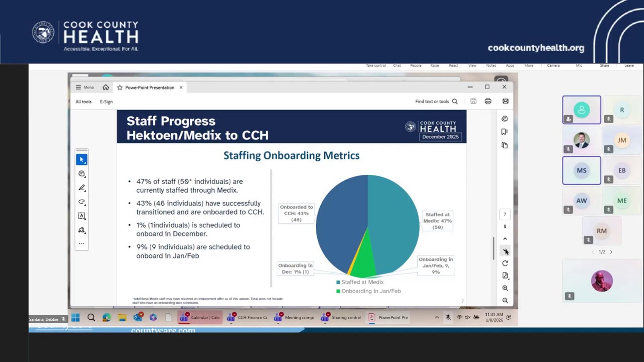The width and height of the screenshot is (644, 362).
Task: Click Leave in the meeting toolbar
Action: coord(629,65)
